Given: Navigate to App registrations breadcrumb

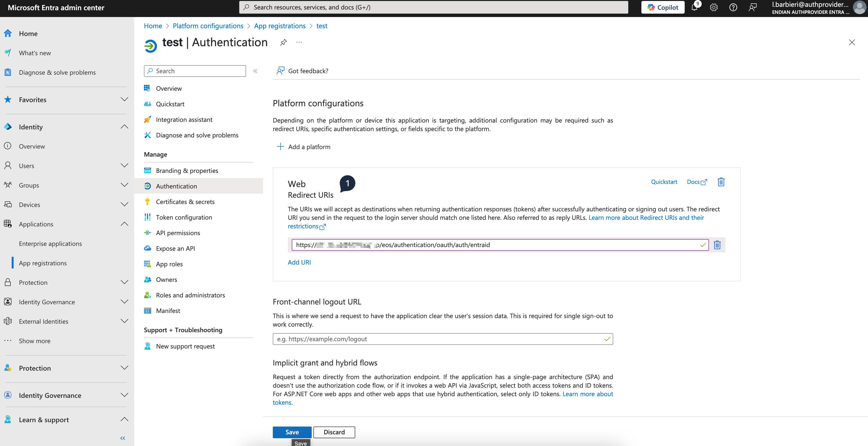Looking at the screenshot, I should [280, 26].
